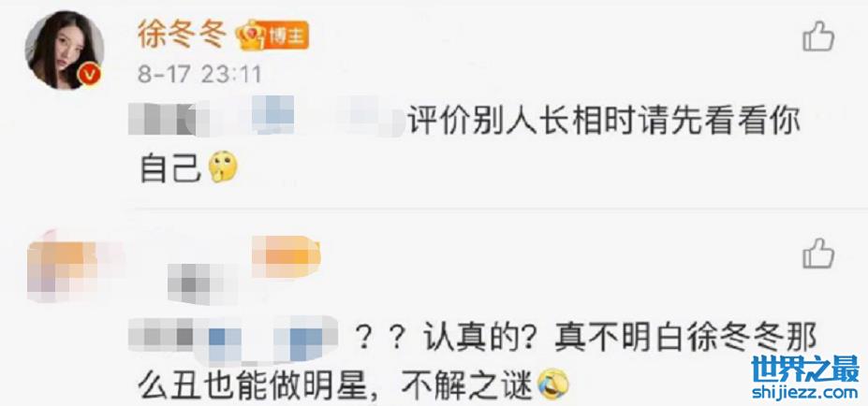Open the shijiezz.com link
This screenshot has width=868, height=406.
(805, 392)
